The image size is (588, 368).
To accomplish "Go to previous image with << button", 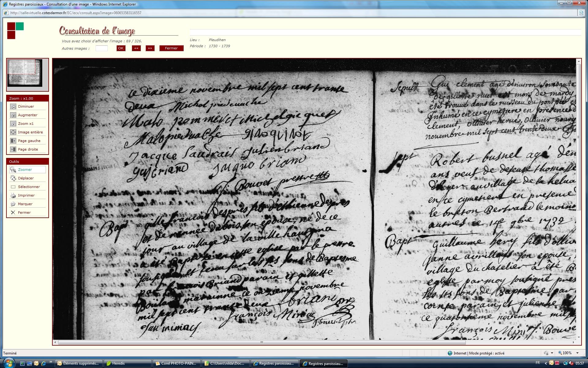I will point(136,48).
